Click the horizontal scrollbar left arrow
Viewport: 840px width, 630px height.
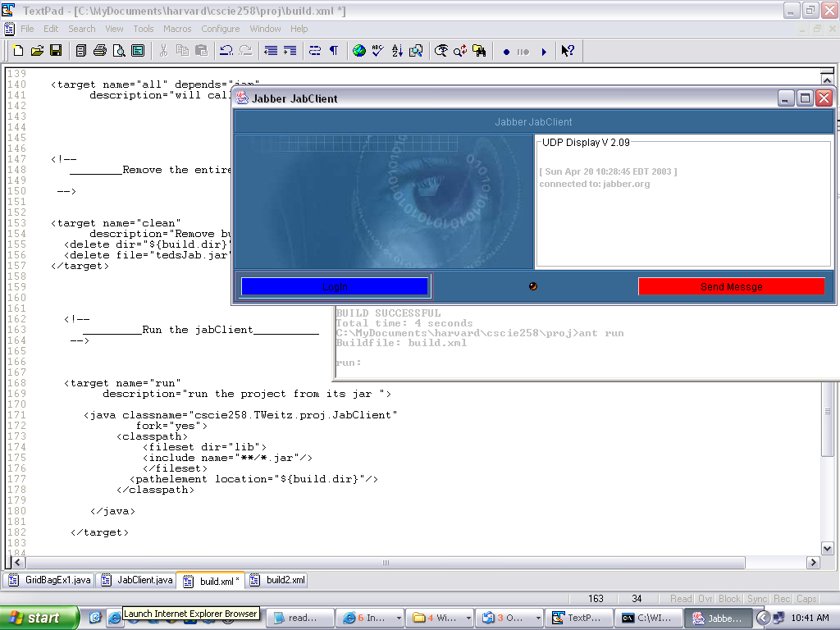click(x=18, y=563)
